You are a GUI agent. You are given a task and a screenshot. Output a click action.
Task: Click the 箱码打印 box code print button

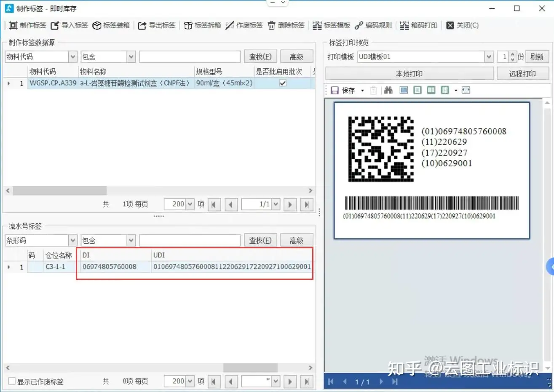419,25
